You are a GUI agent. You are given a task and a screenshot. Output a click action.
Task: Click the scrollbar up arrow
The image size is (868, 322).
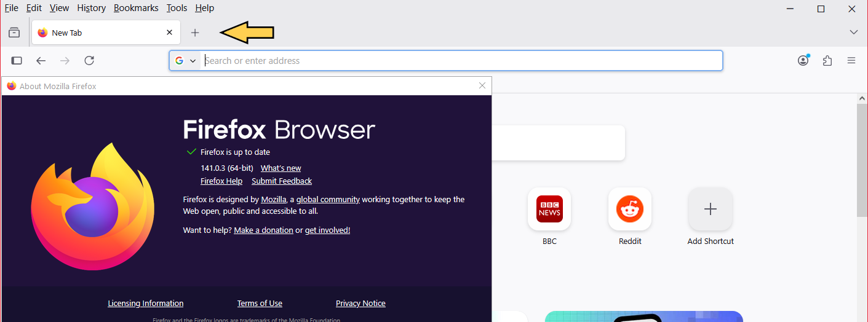pyautogui.click(x=862, y=98)
